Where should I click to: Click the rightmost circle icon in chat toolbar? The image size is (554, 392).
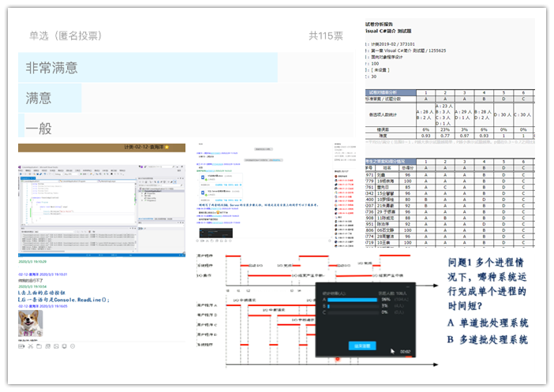pyautogui.click(x=73, y=345)
